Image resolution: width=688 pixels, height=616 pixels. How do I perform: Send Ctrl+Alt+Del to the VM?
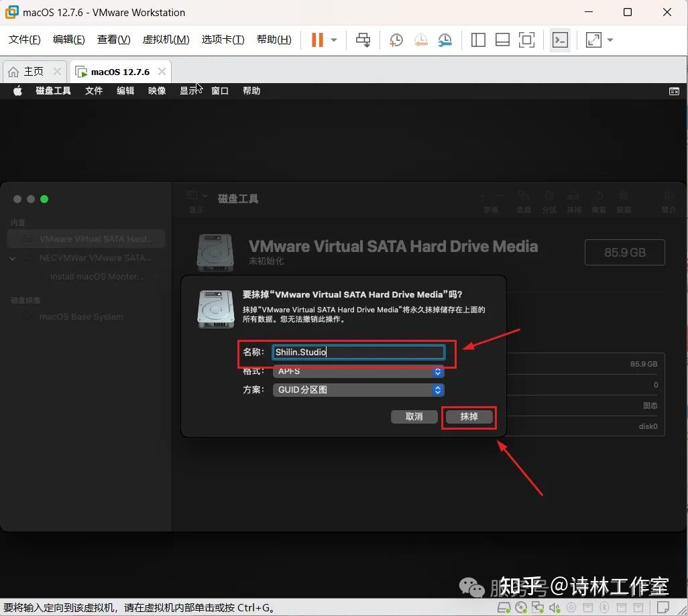pos(363,40)
